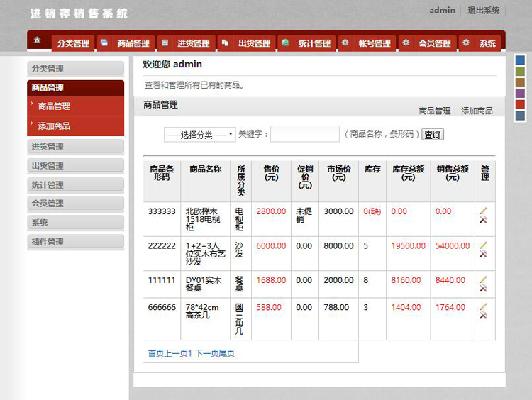Expand 出货管理 in the left sidebar
The height and width of the screenshot is (400, 532).
[x=75, y=166]
